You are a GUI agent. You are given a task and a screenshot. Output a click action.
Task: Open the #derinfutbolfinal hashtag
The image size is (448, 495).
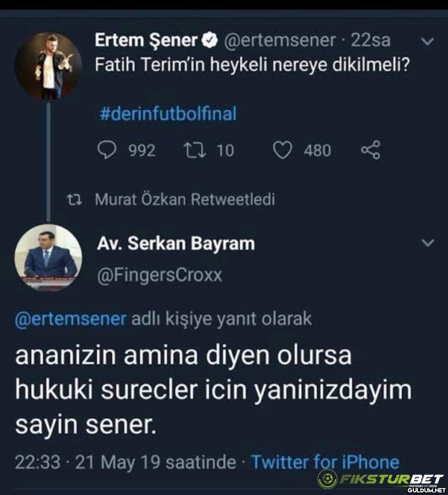169,114
